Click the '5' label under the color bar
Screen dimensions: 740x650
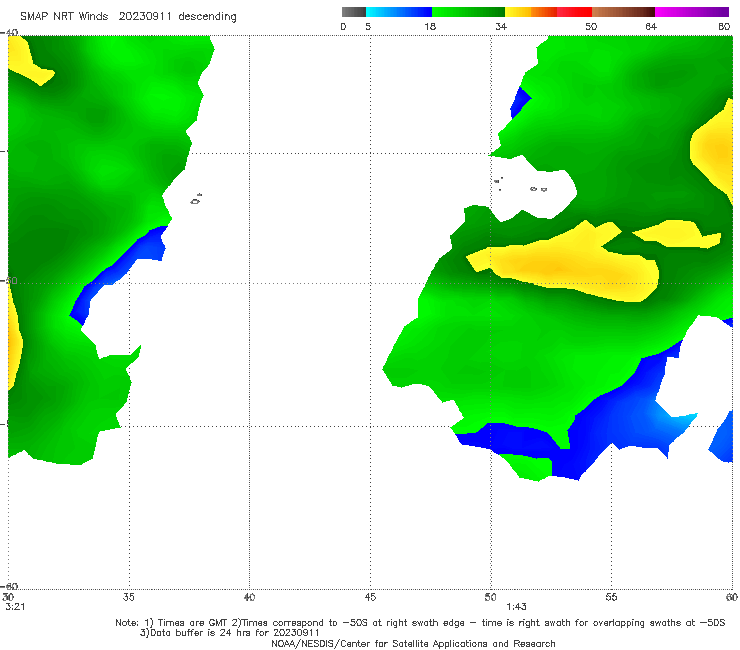pyautogui.click(x=368, y=26)
